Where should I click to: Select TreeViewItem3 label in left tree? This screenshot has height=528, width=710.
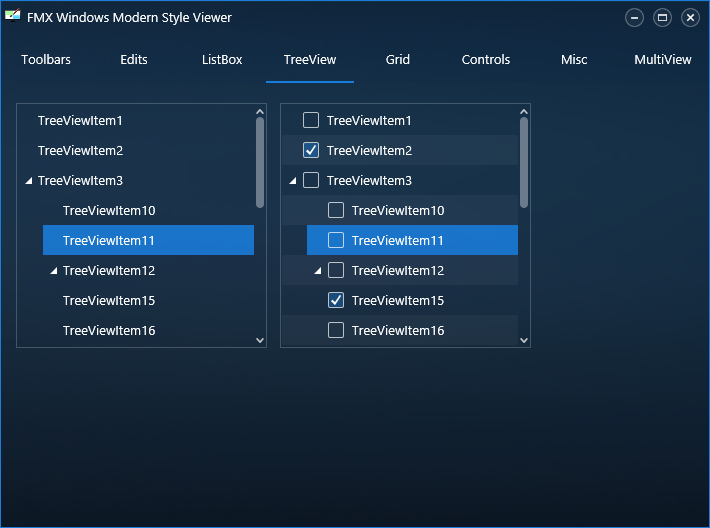80,180
